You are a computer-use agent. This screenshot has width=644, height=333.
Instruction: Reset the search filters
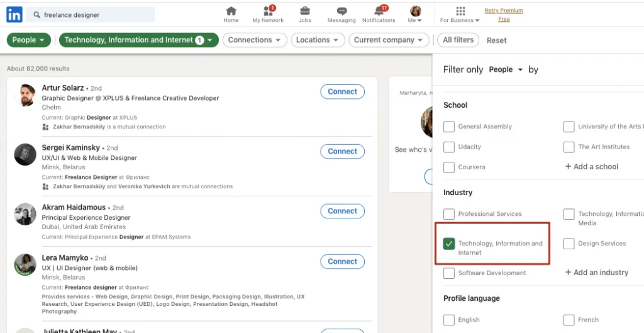coord(497,40)
